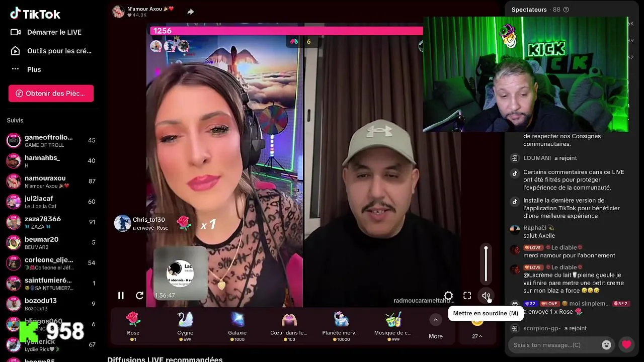The width and height of the screenshot is (644, 362).
Task: Expand the coin balance 27
Action: click(477, 336)
